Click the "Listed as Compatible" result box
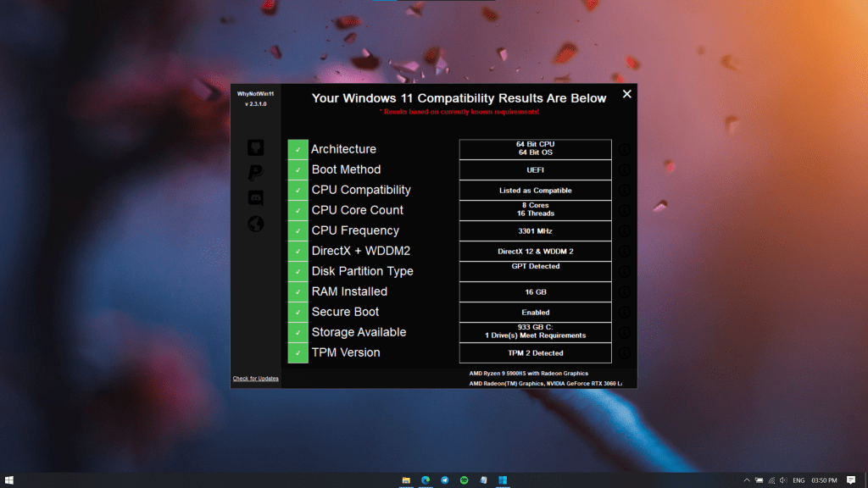Image resolution: width=868 pixels, height=488 pixels. click(536, 191)
